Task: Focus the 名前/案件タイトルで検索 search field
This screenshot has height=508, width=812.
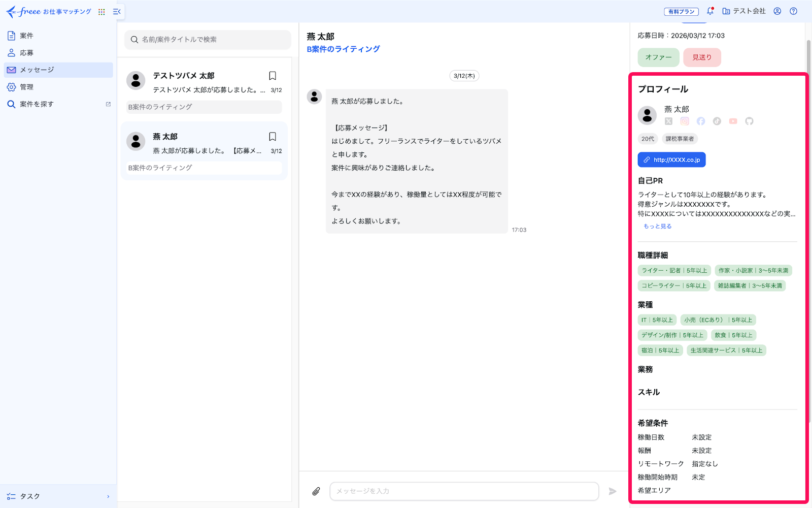Action: (x=208, y=40)
